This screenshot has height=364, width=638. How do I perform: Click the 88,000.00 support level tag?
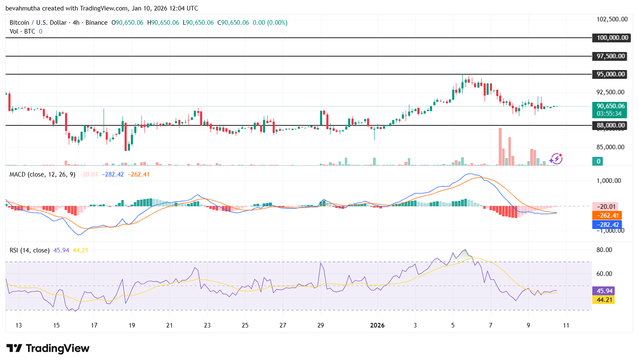610,125
